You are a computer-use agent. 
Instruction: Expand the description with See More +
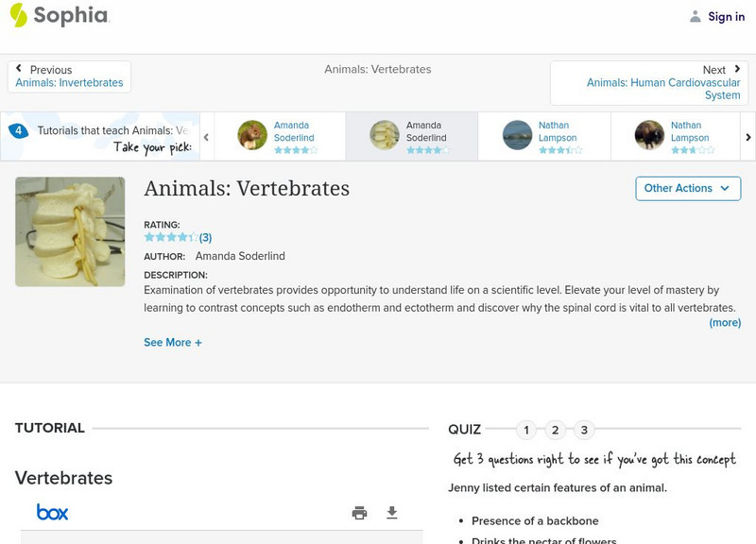[173, 342]
